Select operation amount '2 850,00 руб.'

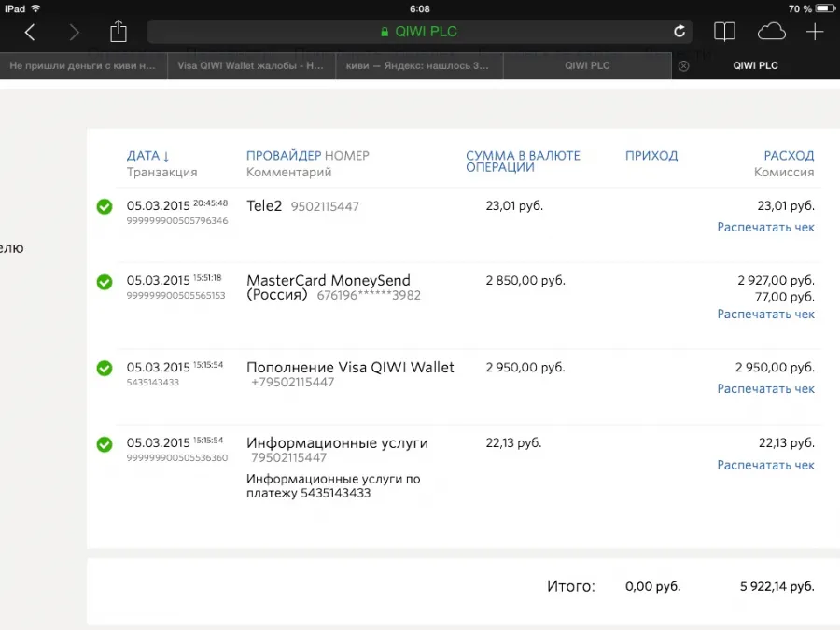click(525, 280)
